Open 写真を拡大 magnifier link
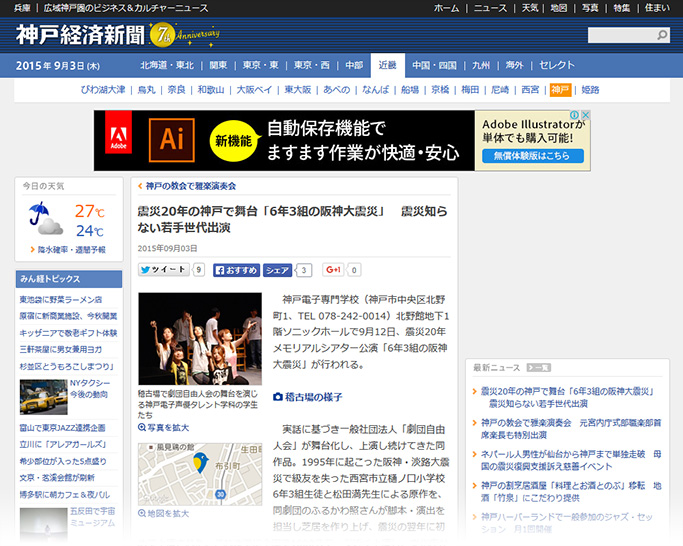The image size is (683, 546). [163, 427]
